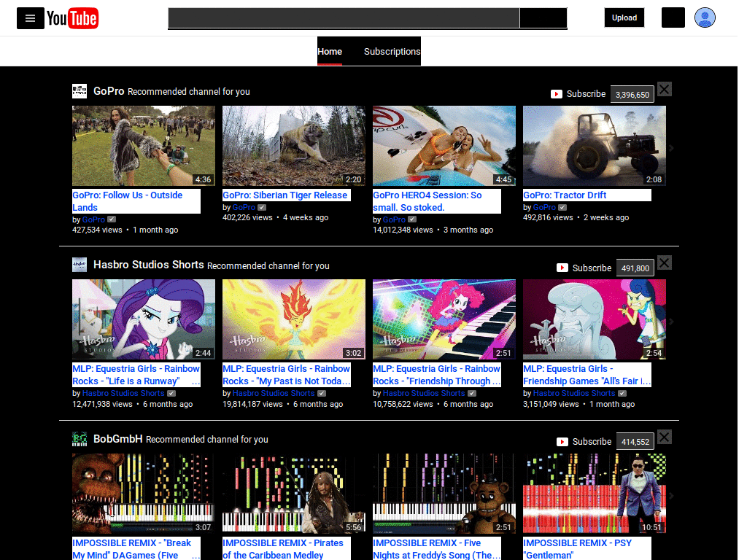The image size is (747, 560).
Task: Open 'IMPOSSIBLE REMIX - Break My Mind' title
Action: click(x=136, y=548)
